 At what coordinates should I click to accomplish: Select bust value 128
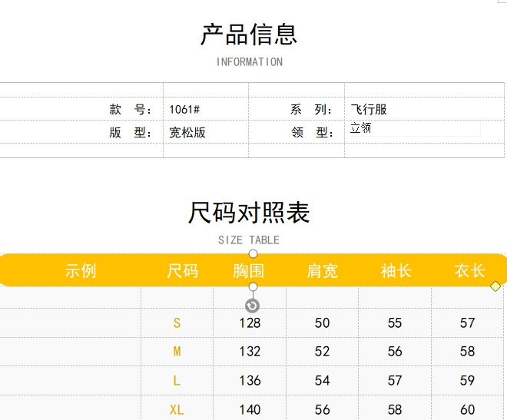pos(250,323)
